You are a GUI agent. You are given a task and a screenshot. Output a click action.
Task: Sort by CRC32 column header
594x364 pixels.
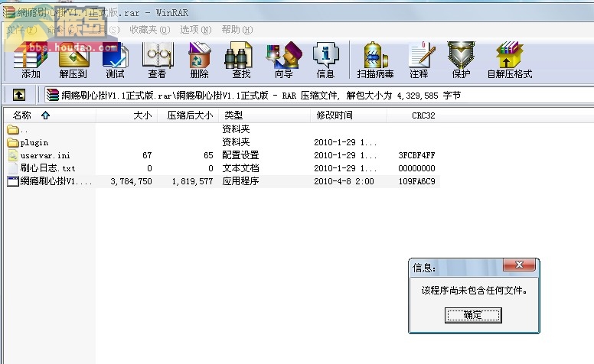point(413,115)
